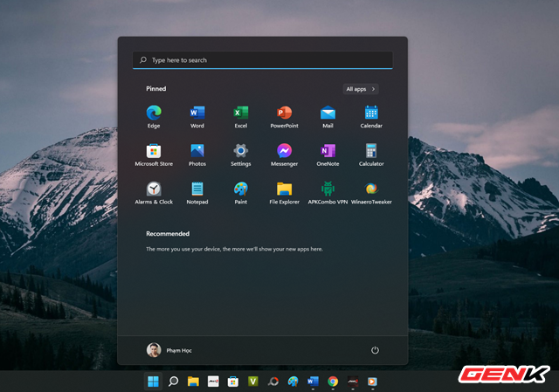Screen dimensions: 559x392
Task: Open the Photos app
Action: click(197, 155)
